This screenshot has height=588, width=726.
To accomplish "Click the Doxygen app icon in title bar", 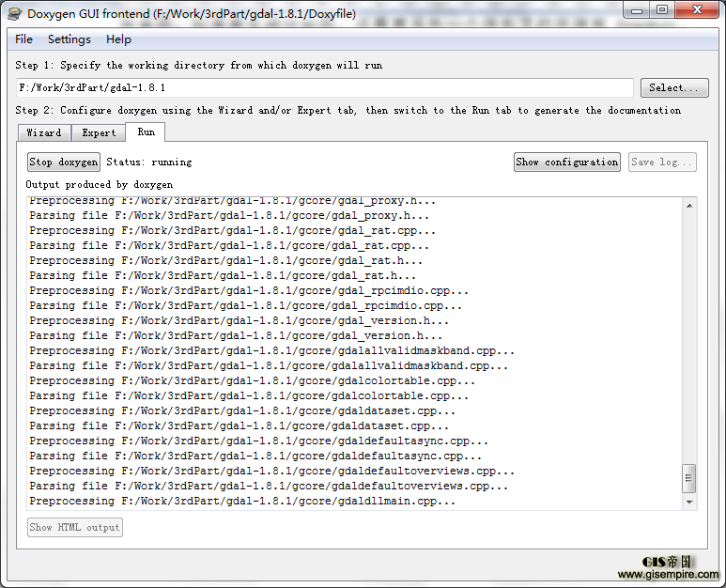I will pyautogui.click(x=15, y=13).
